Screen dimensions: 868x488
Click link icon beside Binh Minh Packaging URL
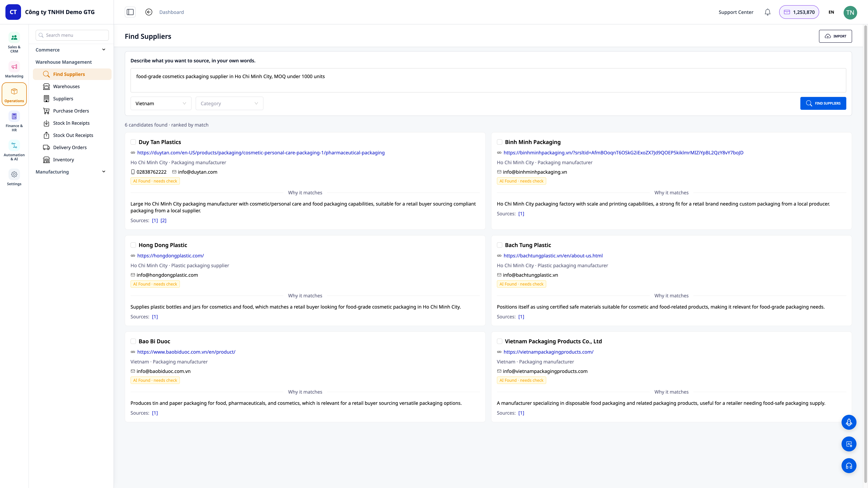click(499, 152)
